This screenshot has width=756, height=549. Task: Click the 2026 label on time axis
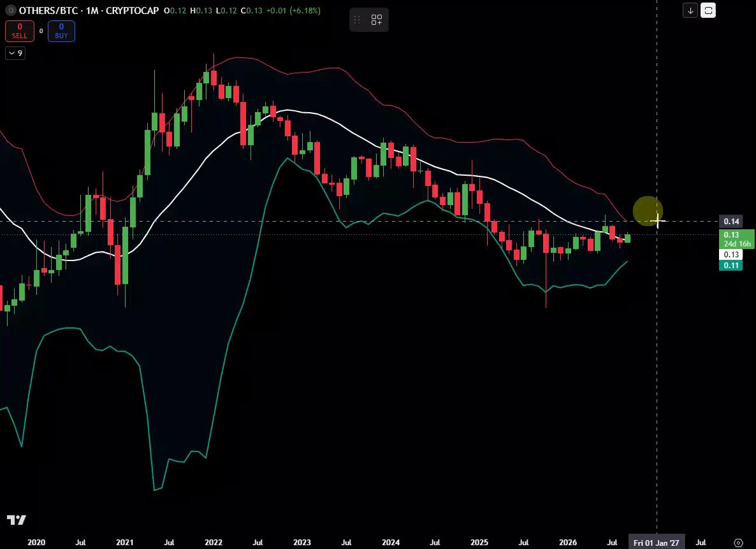tap(568, 543)
